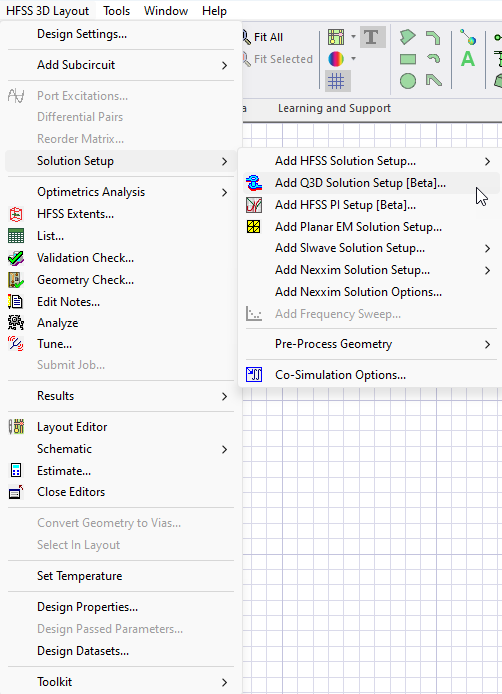Image resolution: width=502 pixels, height=694 pixels.
Task: Expand Pre-Process Geometry submenu arrow
Action: (x=487, y=344)
